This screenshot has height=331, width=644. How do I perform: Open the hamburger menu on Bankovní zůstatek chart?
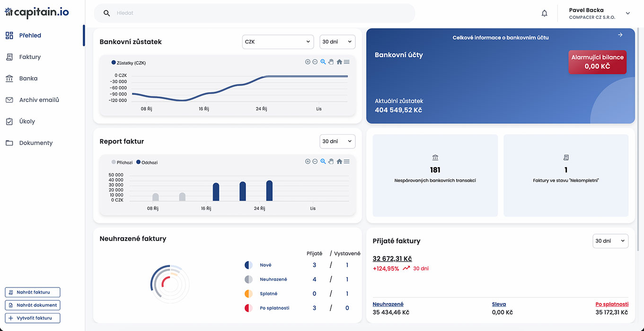coord(346,61)
